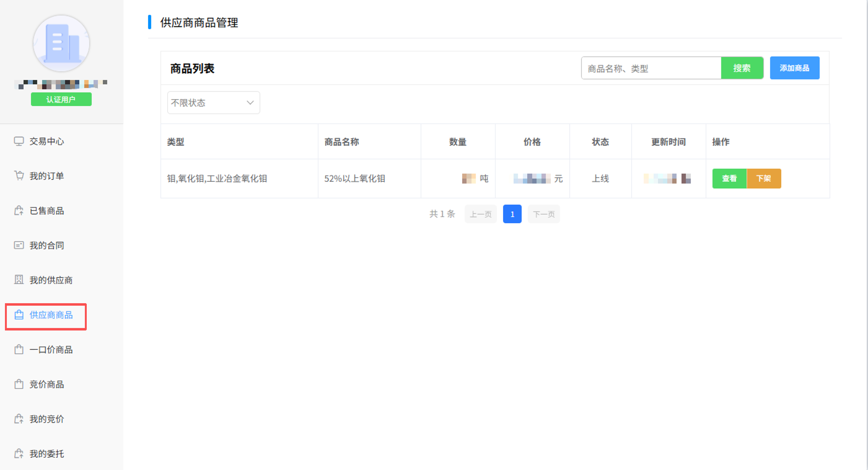
Task: Click the user avatar building image
Action: [x=61, y=43]
